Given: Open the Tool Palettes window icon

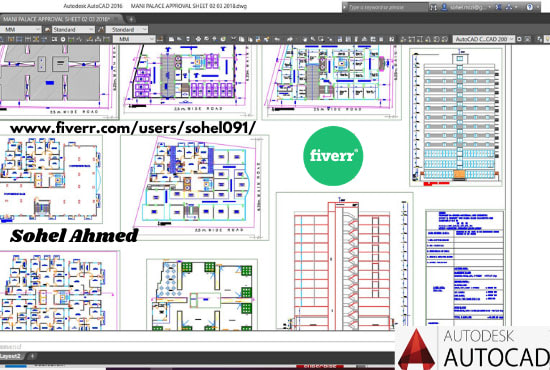Looking at the screenshot, I should (356, 39).
